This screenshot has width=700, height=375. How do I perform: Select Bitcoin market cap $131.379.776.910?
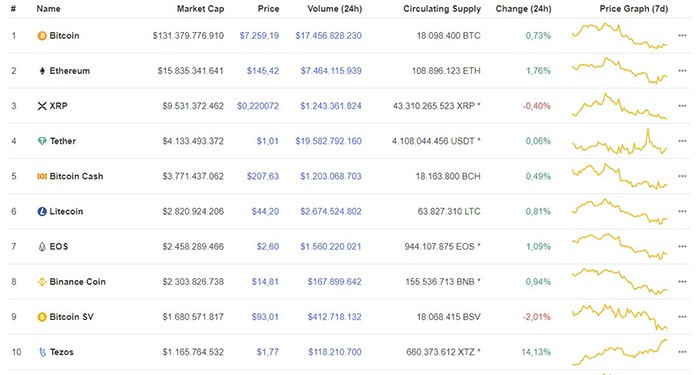click(x=188, y=36)
